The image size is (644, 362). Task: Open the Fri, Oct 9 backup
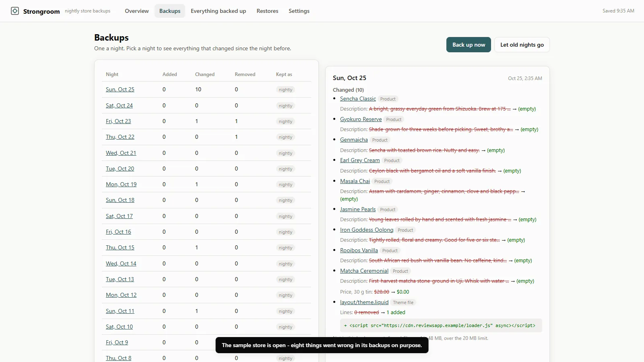click(x=117, y=342)
